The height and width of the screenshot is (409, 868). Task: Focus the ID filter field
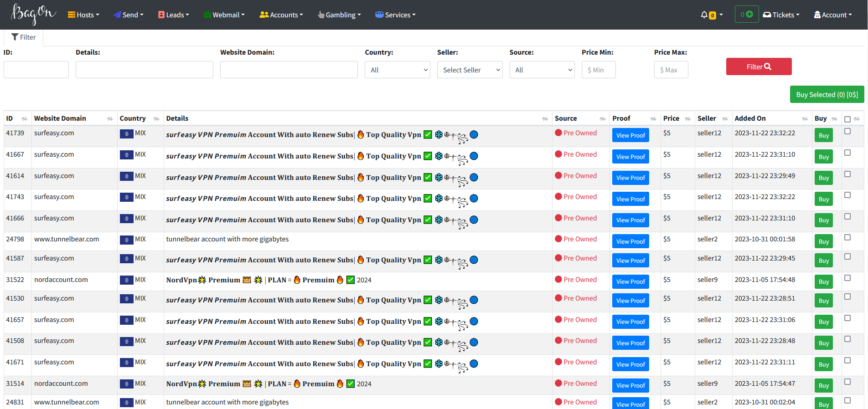tap(36, 70)
